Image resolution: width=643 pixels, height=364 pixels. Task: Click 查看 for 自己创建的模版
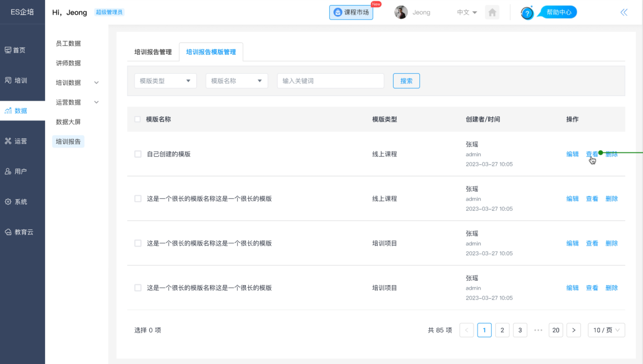point(592,154)
